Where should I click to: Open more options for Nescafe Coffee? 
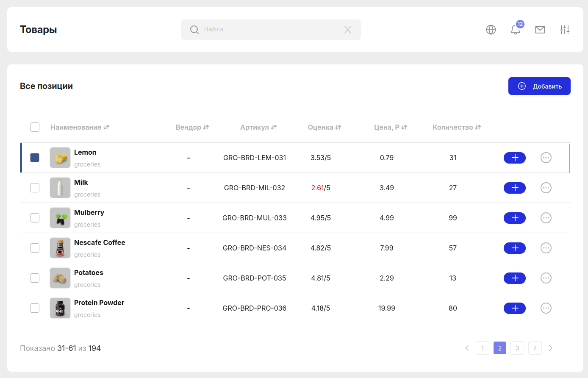click(546, 248)
